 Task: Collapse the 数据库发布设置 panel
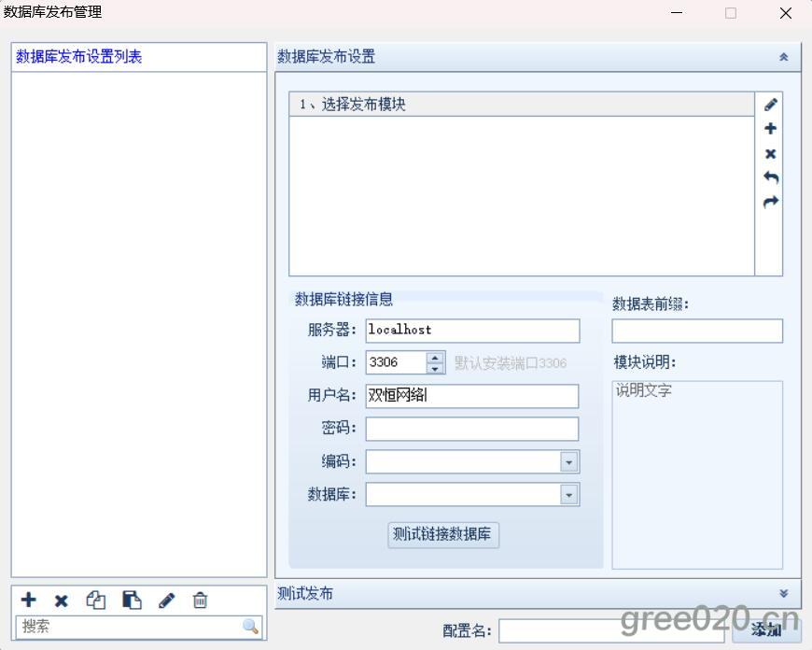783,57
